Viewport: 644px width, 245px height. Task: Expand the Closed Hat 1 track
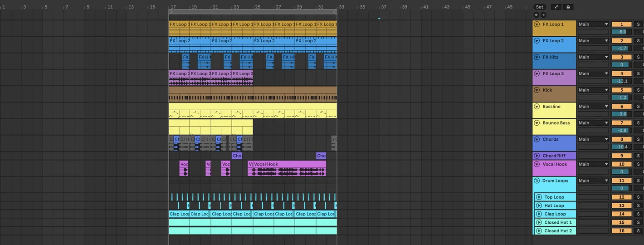539,222
